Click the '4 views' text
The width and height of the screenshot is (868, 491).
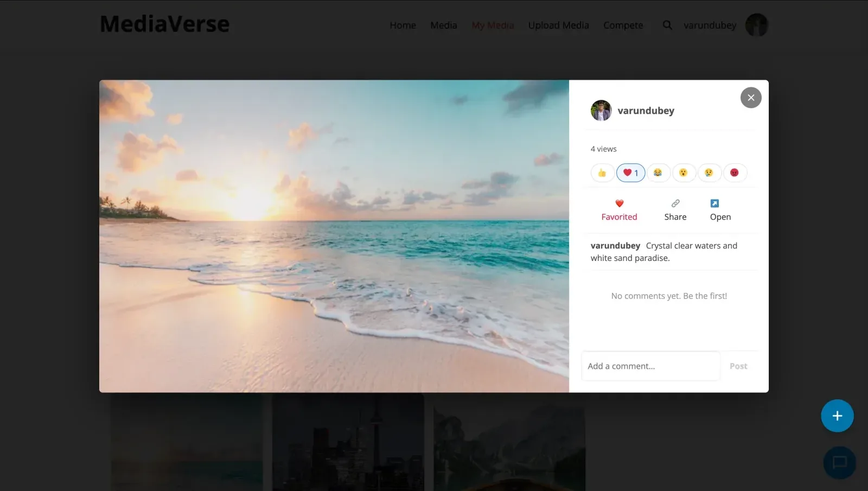click(x=603, y=149)
